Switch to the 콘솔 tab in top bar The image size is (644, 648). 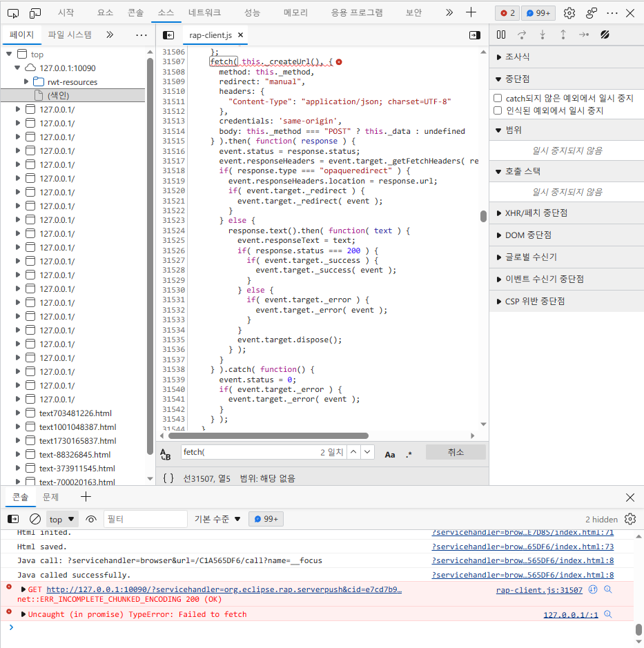coord(135,12)
